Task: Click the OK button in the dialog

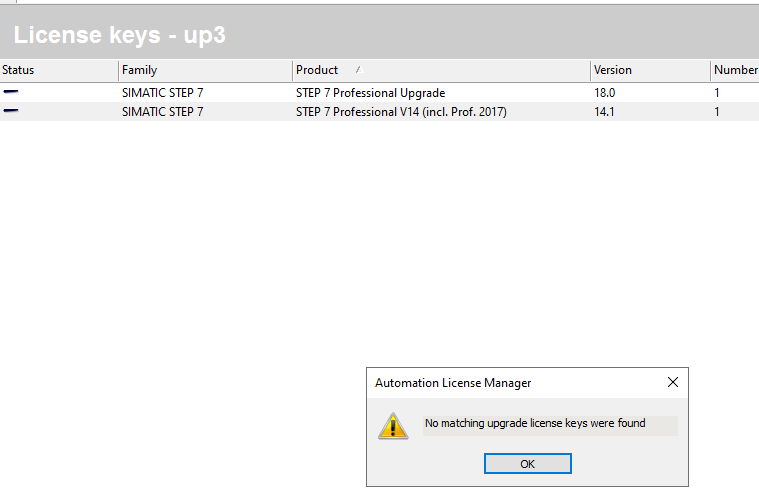Action: pyautogui.click(x=527, y=464)
